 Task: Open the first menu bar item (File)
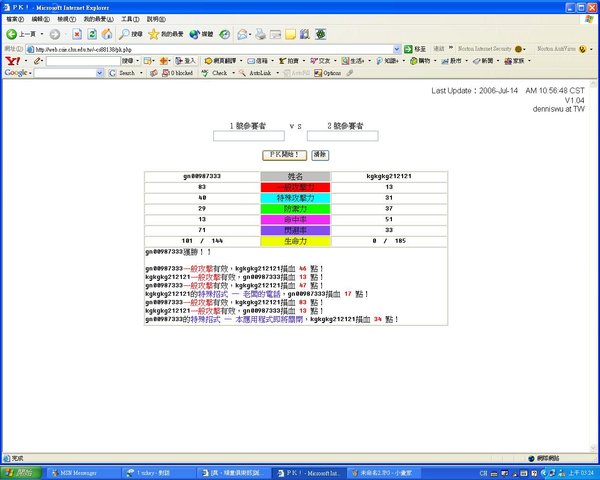(15, 19)
